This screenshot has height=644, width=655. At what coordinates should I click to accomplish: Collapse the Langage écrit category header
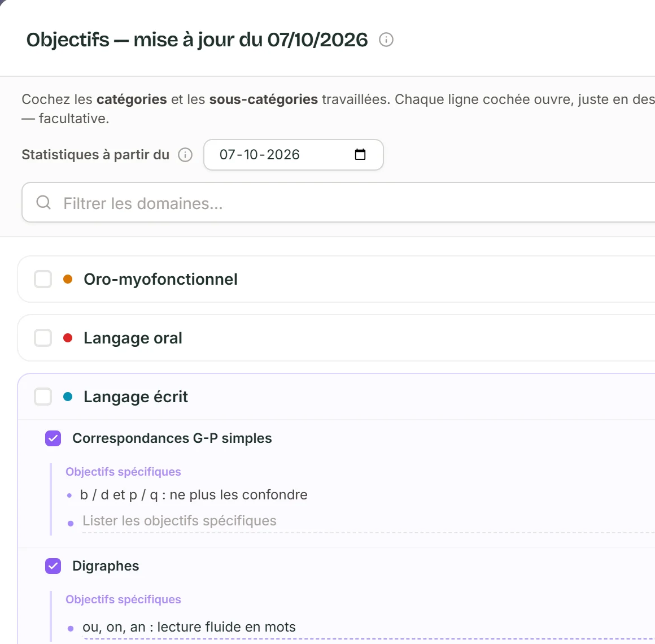point(337,397)
